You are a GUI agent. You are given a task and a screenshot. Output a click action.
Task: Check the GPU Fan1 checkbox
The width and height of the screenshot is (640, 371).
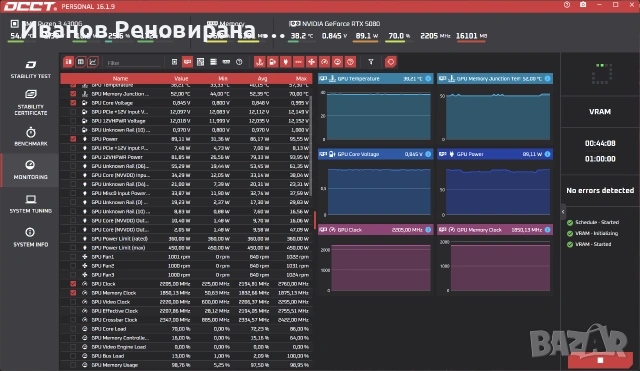[x=73, y=257]
